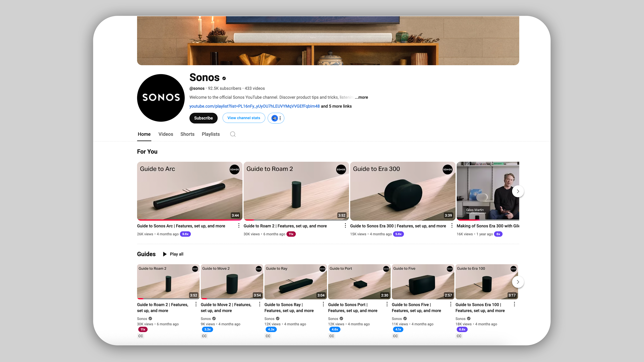This screenshot has width=644, height=362.
Task: Open options menu for Guides Roam 2 video
Action: coord(196,304)
